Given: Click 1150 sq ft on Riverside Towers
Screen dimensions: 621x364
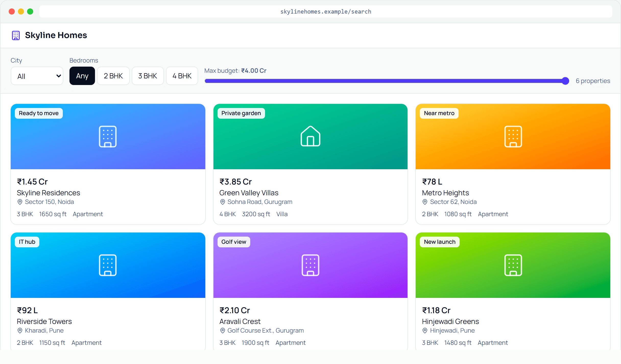Looking at the screenshot, I should [52, 343].
